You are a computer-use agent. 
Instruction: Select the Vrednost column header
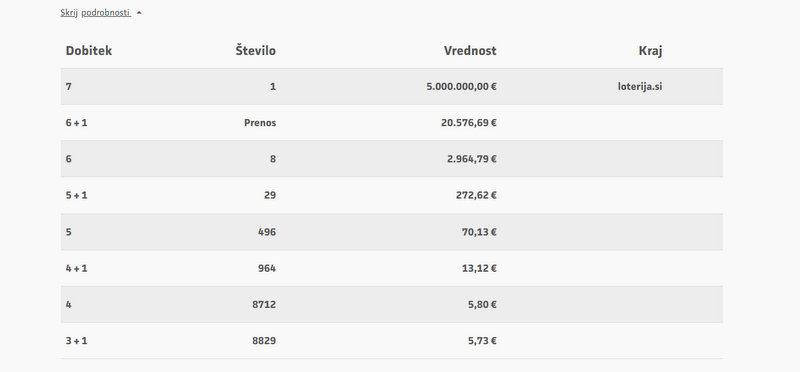(470, 51)
